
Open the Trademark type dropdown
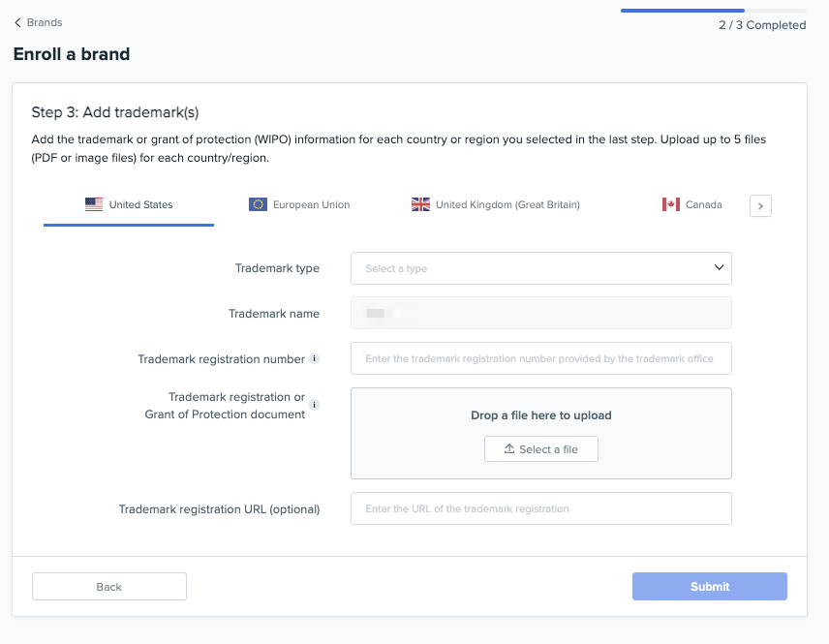coord(540,268)
